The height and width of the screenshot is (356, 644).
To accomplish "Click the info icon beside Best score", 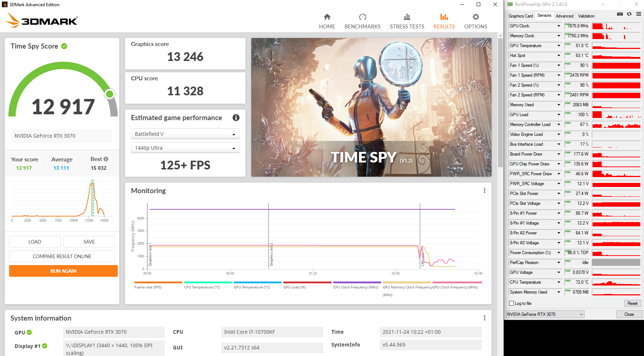I will pyautogui.click(x=106, y=159).
